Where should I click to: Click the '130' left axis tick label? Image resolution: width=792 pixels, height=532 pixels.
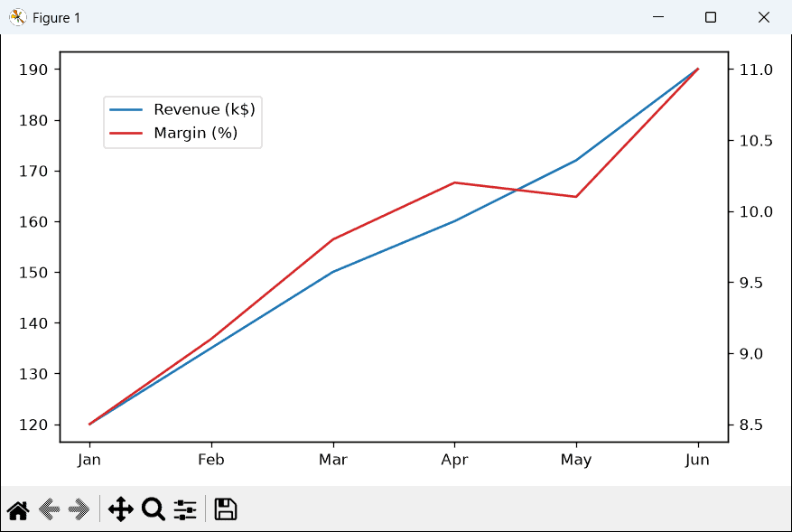coord(33,374)
